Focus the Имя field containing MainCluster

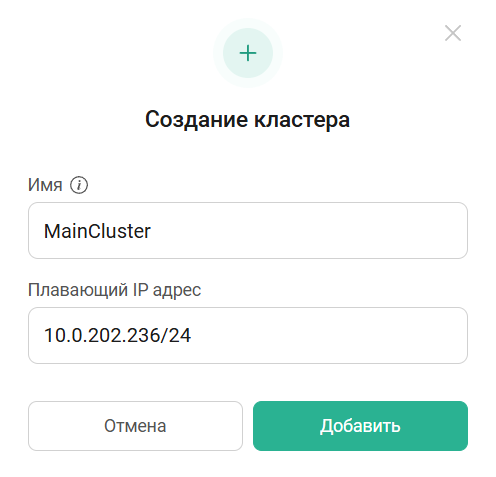pyautogui.click(x=248, y=230)
